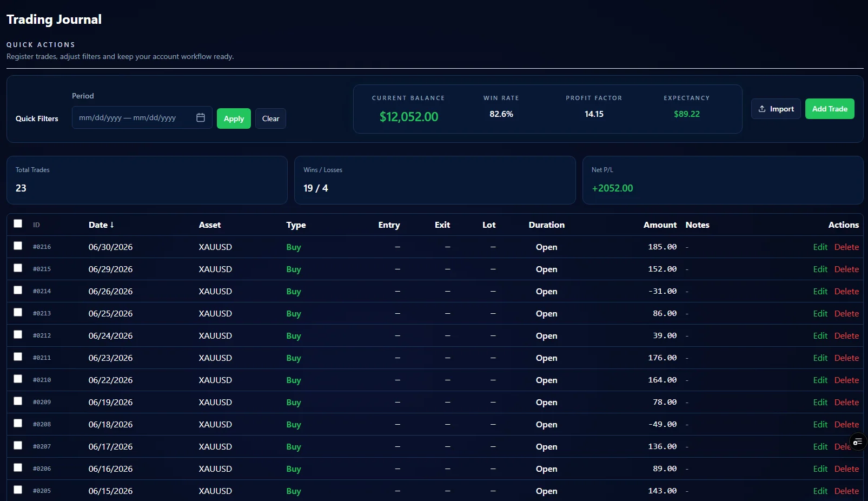Open the Import trades button
The height and width of the screenshot is (501, 868).
coord(776,109)
